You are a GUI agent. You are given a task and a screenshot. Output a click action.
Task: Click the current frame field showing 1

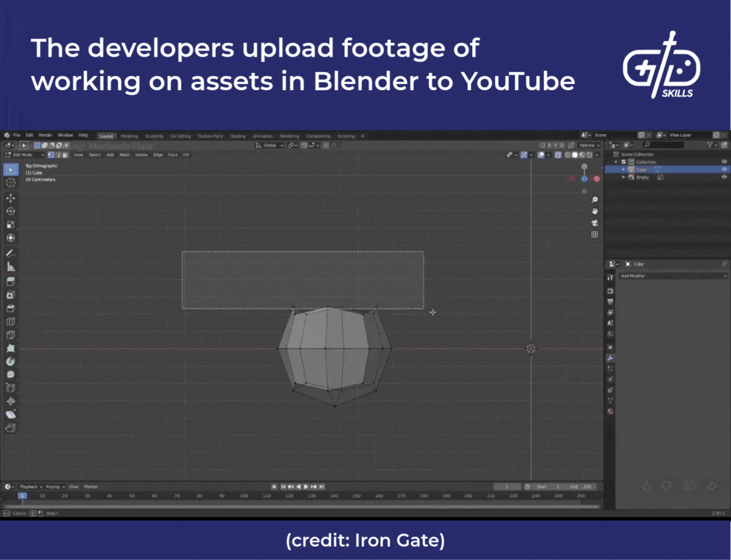coord(507,486)
